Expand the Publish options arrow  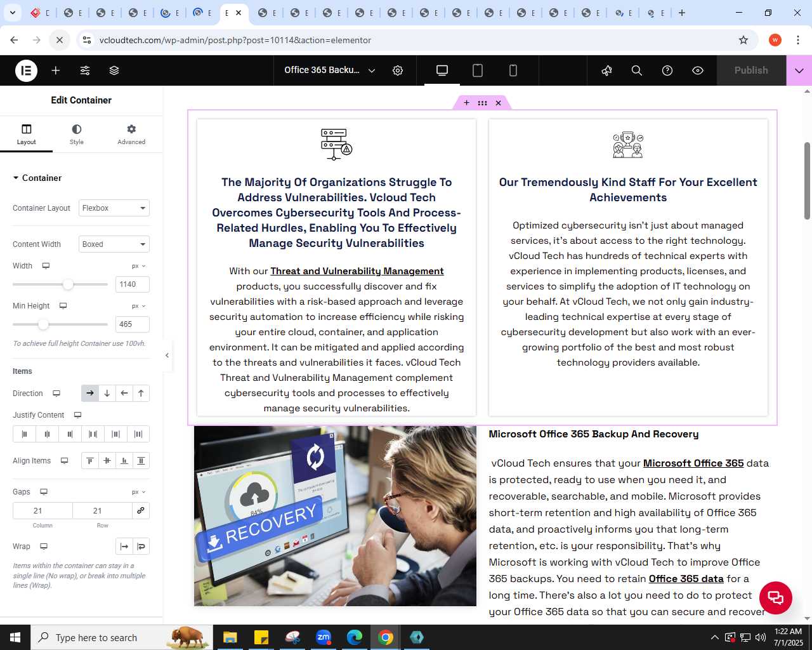click(799, 70)
